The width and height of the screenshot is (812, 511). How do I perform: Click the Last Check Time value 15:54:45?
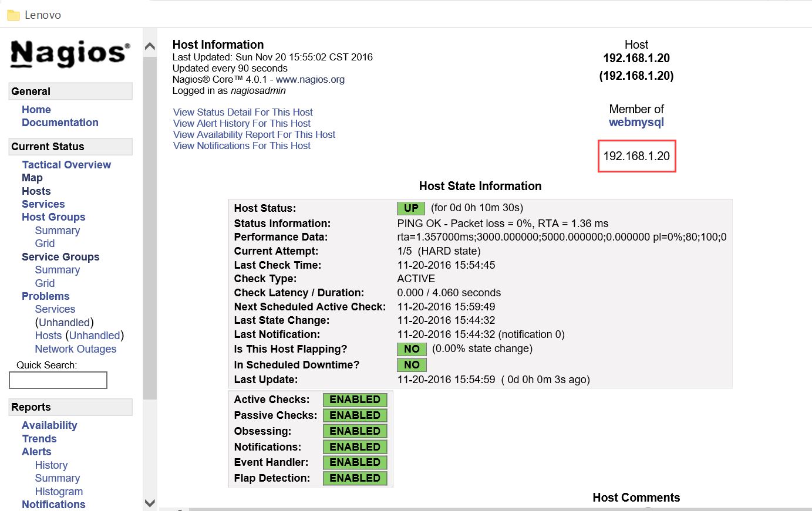(446, 265)
